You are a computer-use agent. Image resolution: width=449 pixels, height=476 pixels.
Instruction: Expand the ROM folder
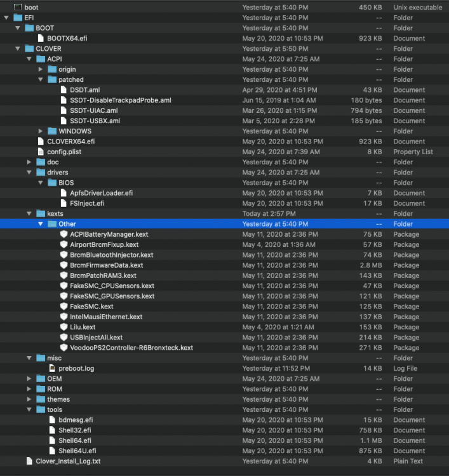pos(29,389)
